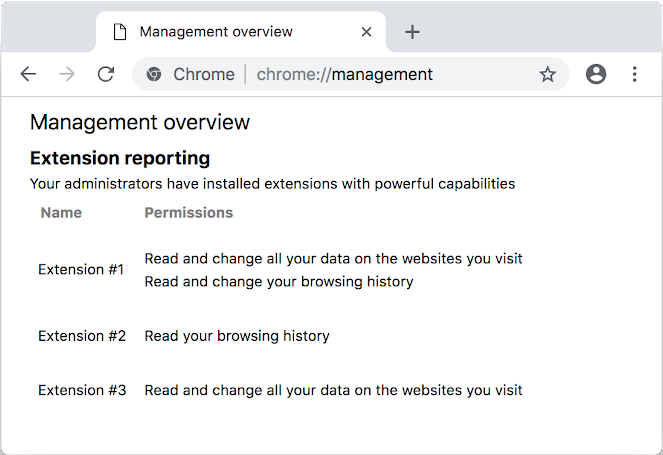Open a new tab with the plus button

point(412,32)
